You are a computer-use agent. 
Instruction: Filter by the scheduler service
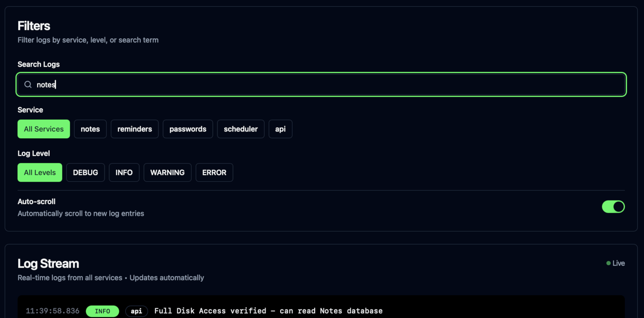[241, 128]
